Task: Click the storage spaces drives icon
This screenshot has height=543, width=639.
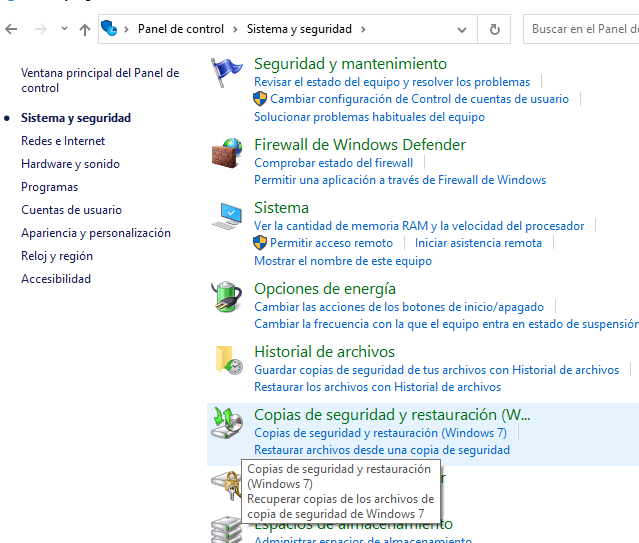Action: click(226, 530)
